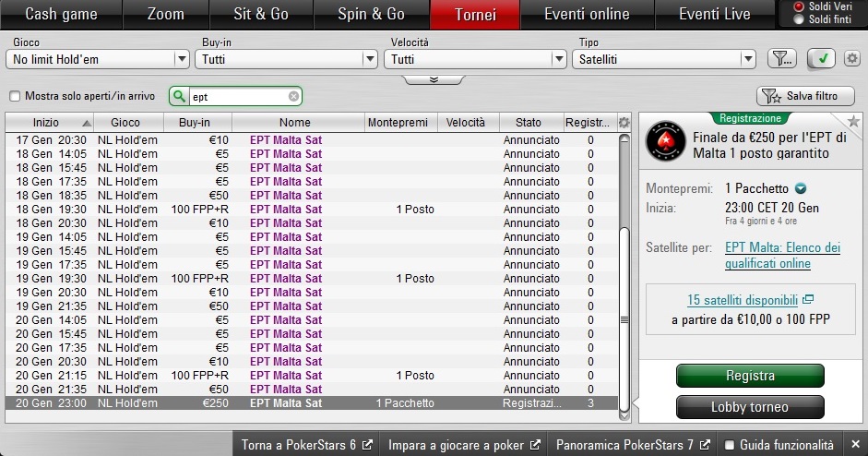Open the Tipo Satelliti dropdown
The height and width of the screenshot is (456, 868).
point(664,59)
